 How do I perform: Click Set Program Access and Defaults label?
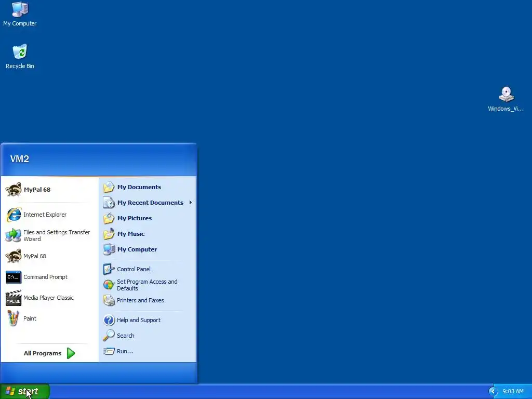pos(147,285)
